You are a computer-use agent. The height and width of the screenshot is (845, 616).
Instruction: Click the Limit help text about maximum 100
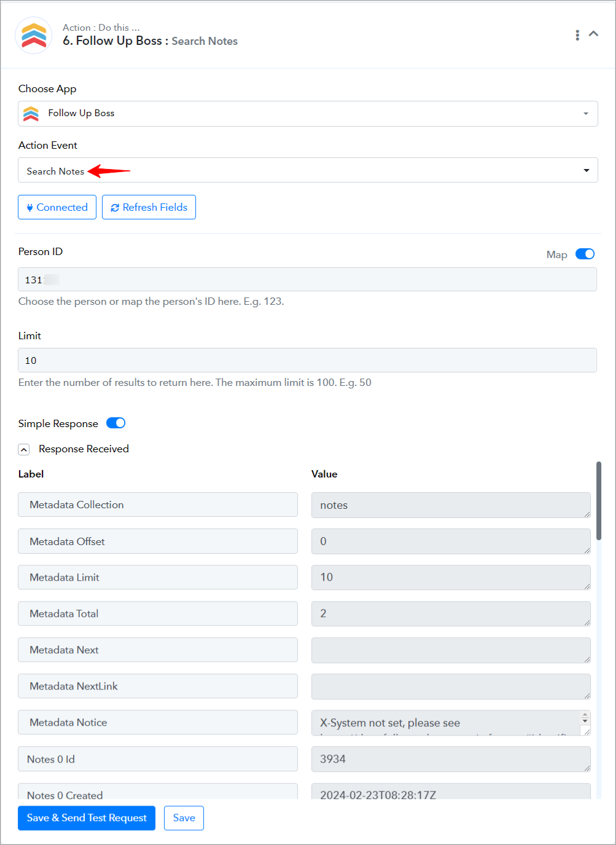[195, 382]
